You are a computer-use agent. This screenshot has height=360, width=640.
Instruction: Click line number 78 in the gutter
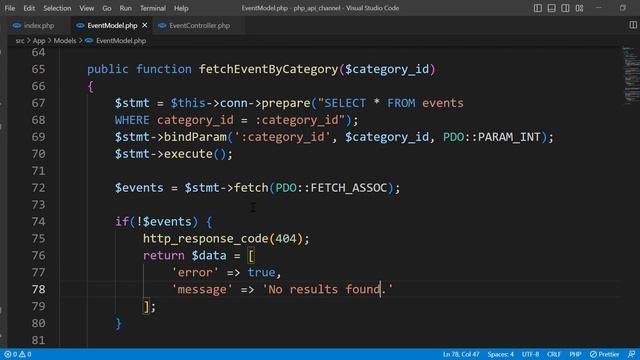(x=38, y=289)
